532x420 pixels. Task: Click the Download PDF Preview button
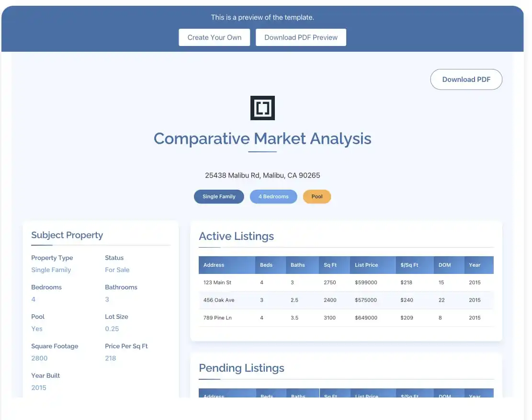(x=301, y=37)
